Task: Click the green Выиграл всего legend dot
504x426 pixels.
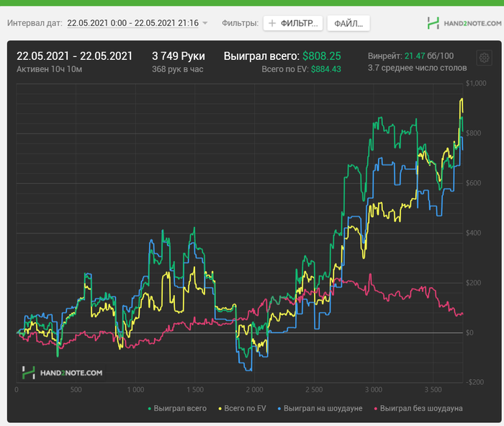Action: pos(150,409)
